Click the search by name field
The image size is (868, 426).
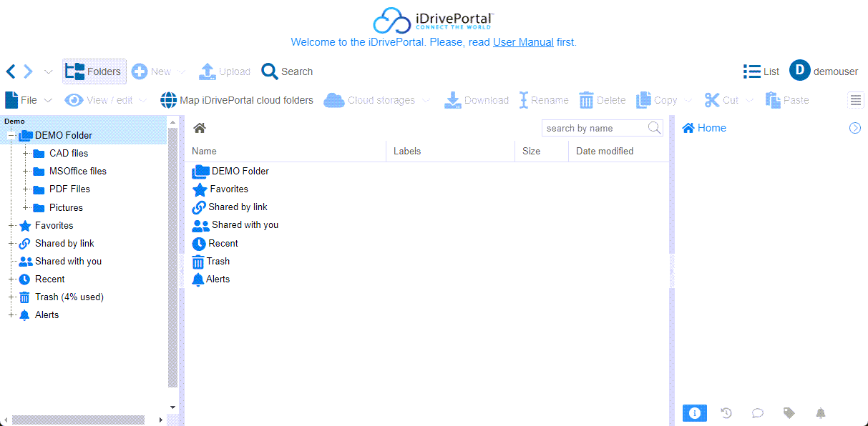click(x=594, y=128)
